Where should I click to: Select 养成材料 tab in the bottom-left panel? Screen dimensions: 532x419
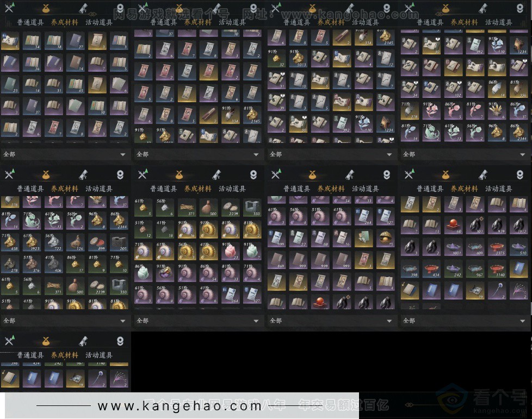click(x=65, y=355)
